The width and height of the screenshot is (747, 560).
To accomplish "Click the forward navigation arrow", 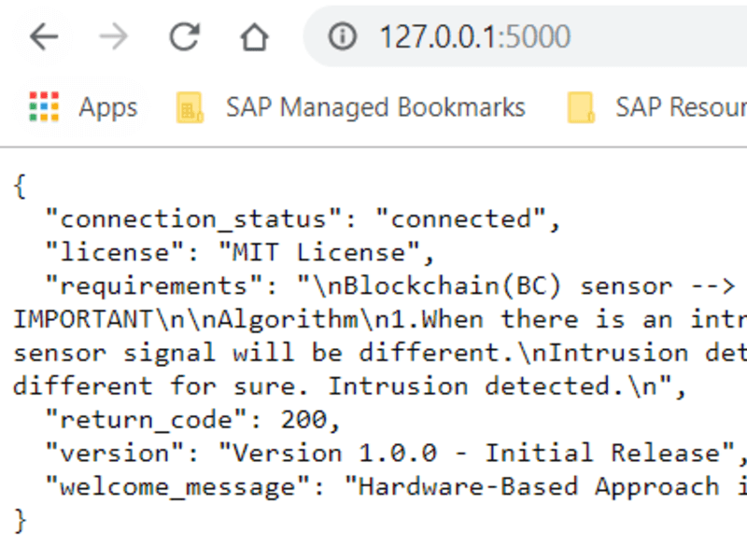I will (x=113, y=36).
